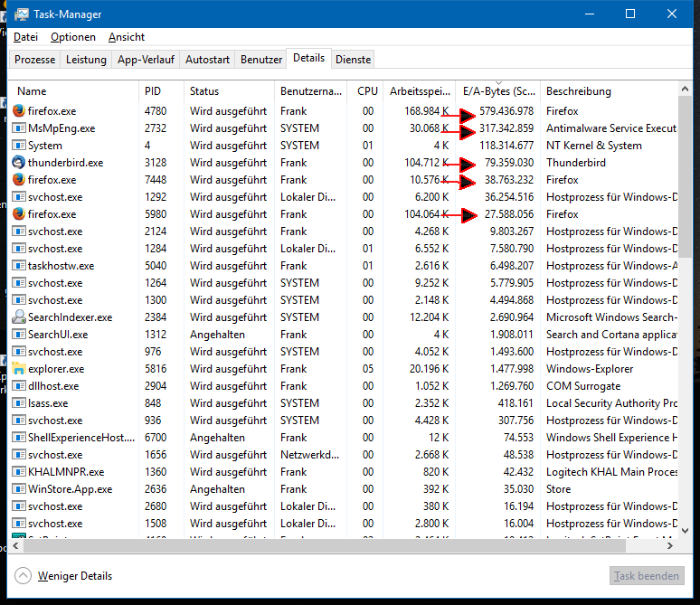The image size is (700, 605).
Task: Click the SearchIndexer.exe magnifier icon
Action: pos(19,317)
